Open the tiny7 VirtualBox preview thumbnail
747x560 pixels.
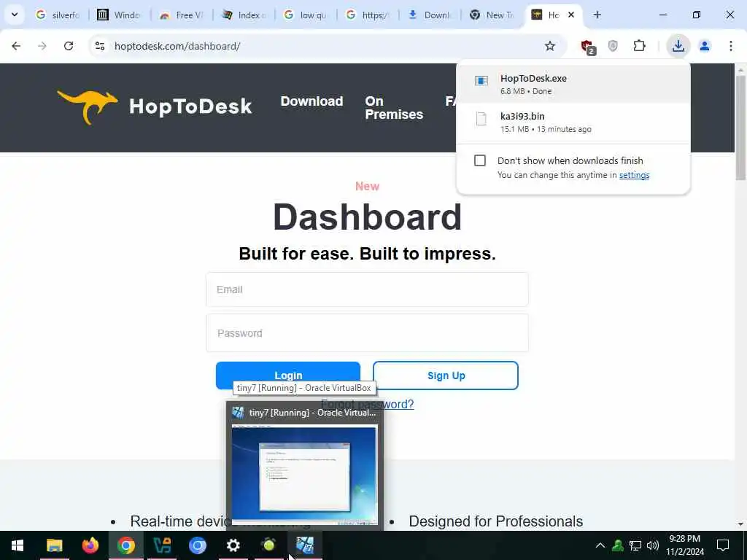click(x=304, y=475)
